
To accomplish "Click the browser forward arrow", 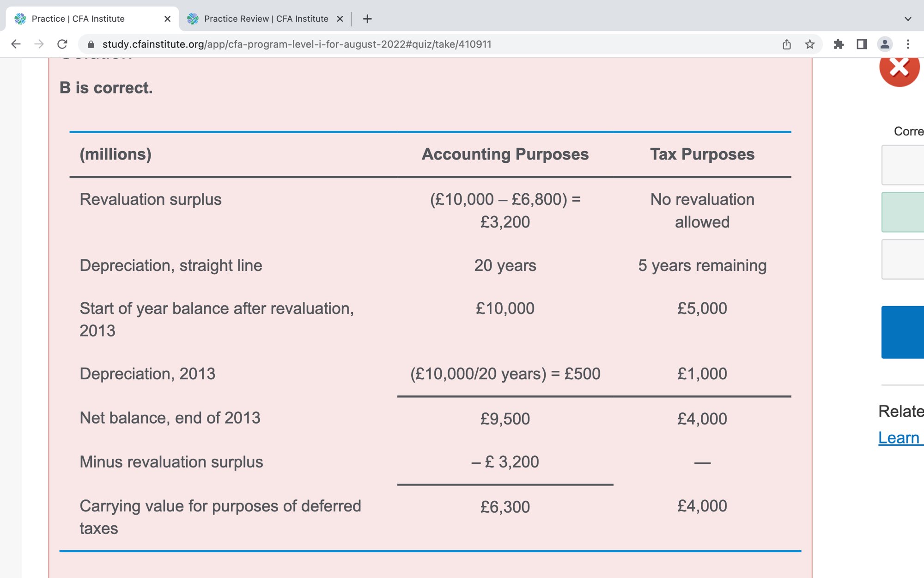I will click(x=39, y=44).
